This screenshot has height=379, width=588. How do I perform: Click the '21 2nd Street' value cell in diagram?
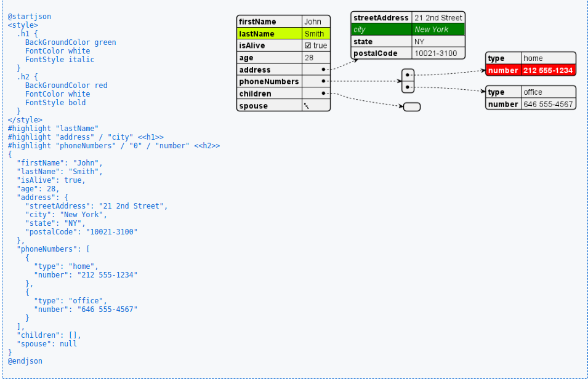438,18
